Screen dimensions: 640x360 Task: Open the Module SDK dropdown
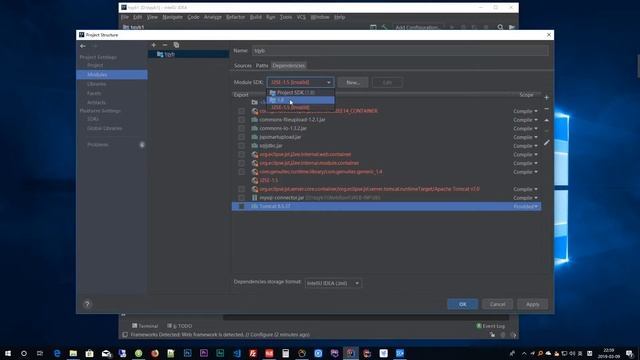pos(300,82)
